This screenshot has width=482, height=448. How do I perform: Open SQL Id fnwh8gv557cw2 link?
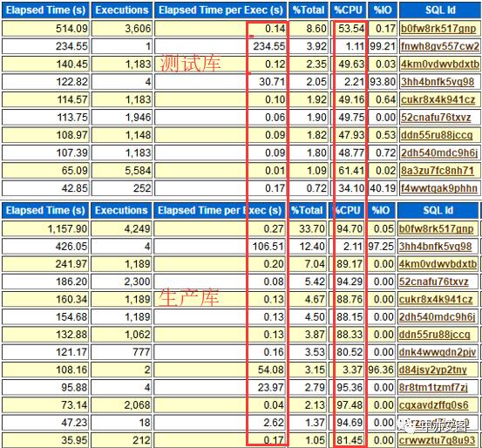click(x=440, y=46)
